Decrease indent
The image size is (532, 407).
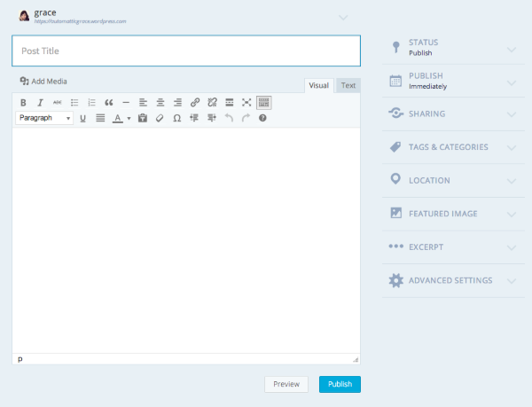pos(194,118)
